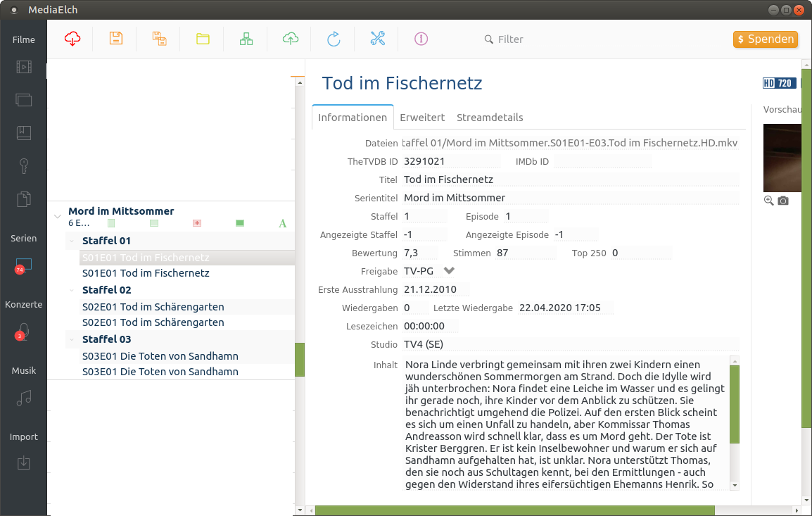Viewport: 812px width, 516px height.
Task: Click the camera screenshot icon below preview
Action: pos(783,201)
